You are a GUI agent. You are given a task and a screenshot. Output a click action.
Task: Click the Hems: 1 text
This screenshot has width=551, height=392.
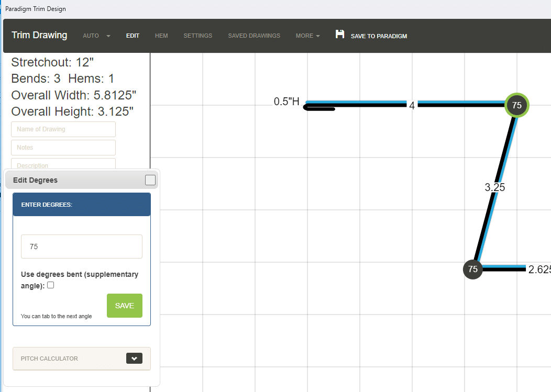click(x=91, y=79)
